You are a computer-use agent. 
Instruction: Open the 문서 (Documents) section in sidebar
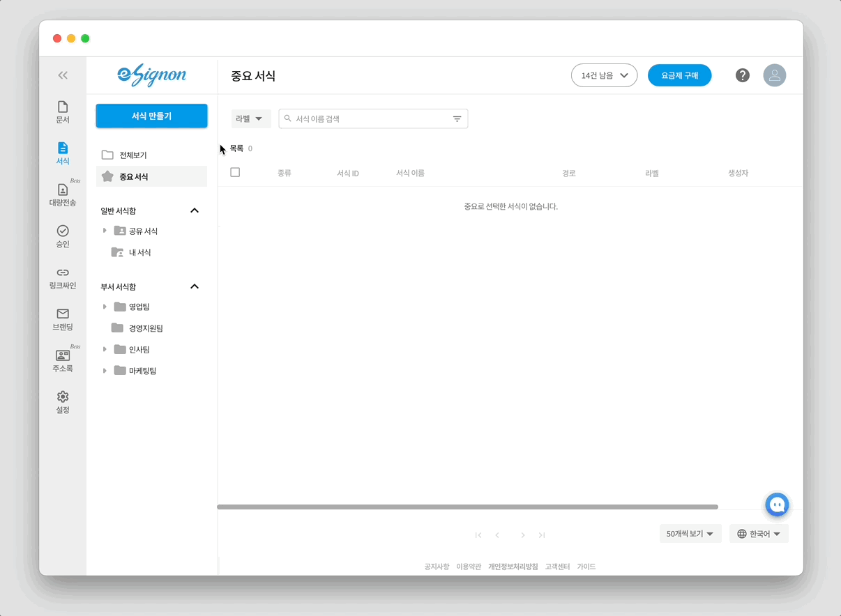point(63,112)
